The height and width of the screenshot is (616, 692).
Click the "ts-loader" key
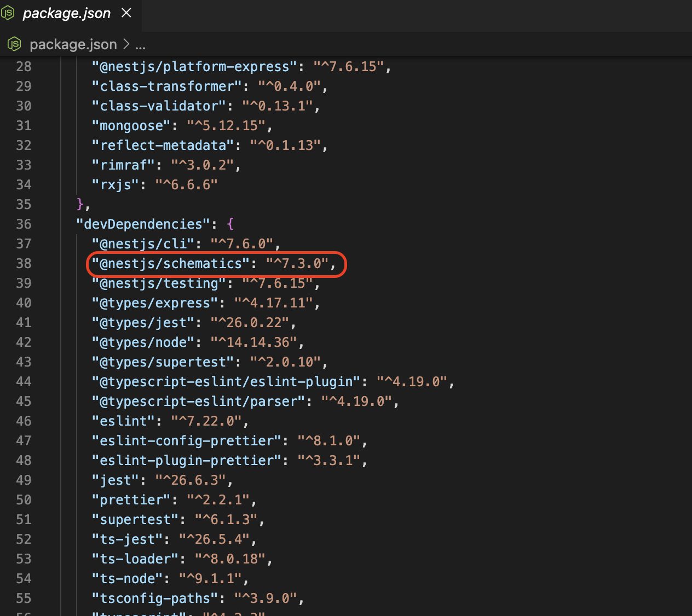tap(135, 559)
